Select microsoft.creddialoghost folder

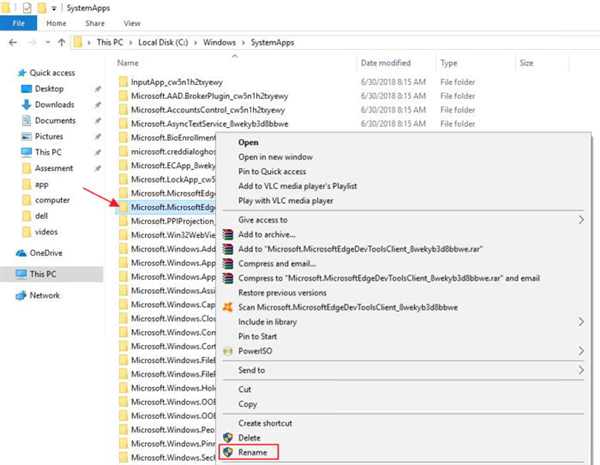(x=173, y=152)
